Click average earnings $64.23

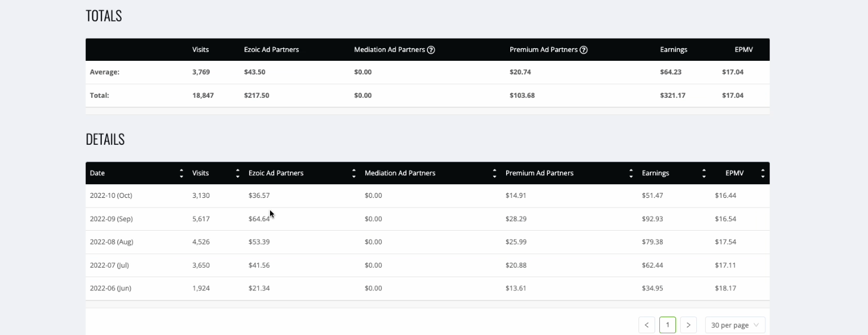[671, 72]
